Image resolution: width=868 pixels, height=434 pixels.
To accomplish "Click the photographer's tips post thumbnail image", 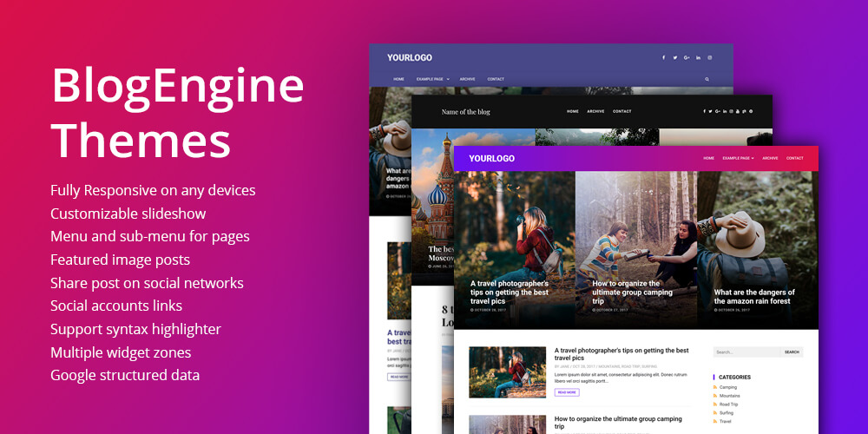I will point(507,372).
